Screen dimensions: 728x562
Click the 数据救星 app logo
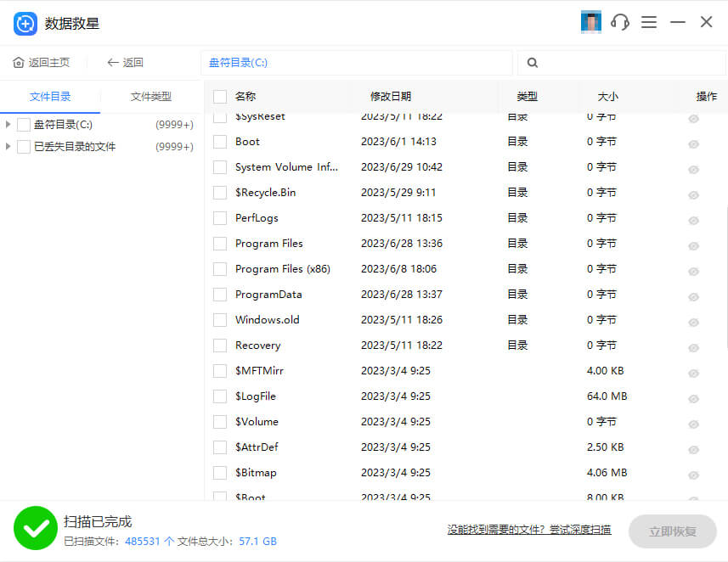[25, 24]
